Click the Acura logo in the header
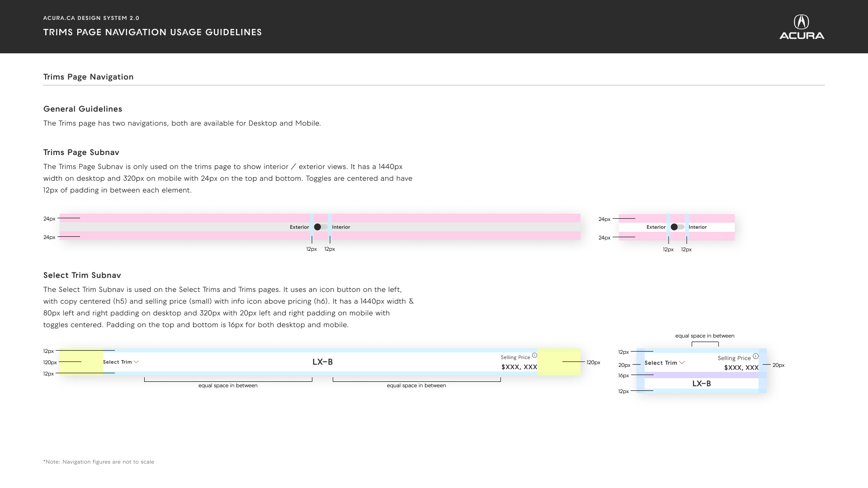868x488 pixels. click(x=802, y=27)
